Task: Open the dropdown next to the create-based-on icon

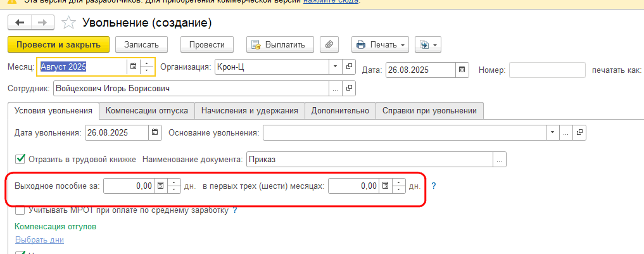Action: 435,45
